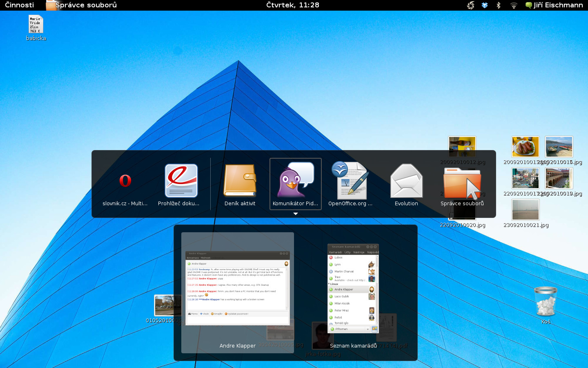Open the babicka text file on the desktop
The height and width of the screenshot is (368, 588).
36,28
